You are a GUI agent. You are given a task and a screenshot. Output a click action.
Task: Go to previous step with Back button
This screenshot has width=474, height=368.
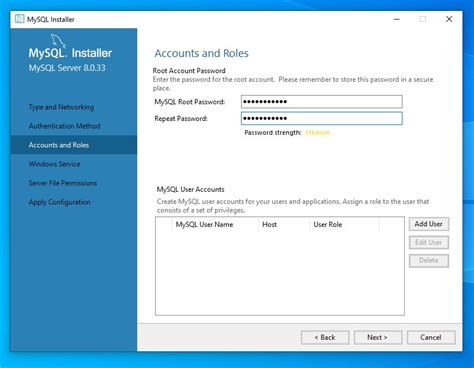pos(325,337)
